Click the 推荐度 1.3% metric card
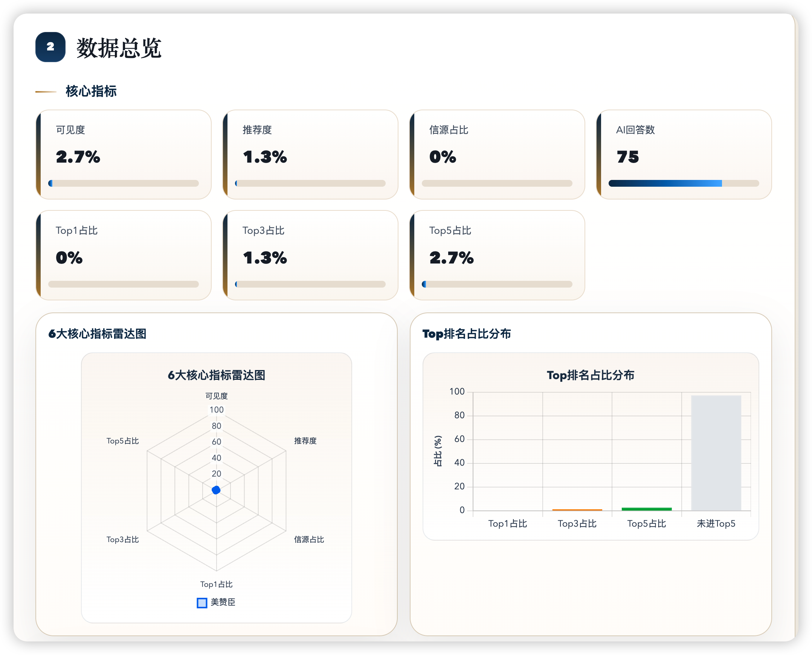 tap(310, 154)
